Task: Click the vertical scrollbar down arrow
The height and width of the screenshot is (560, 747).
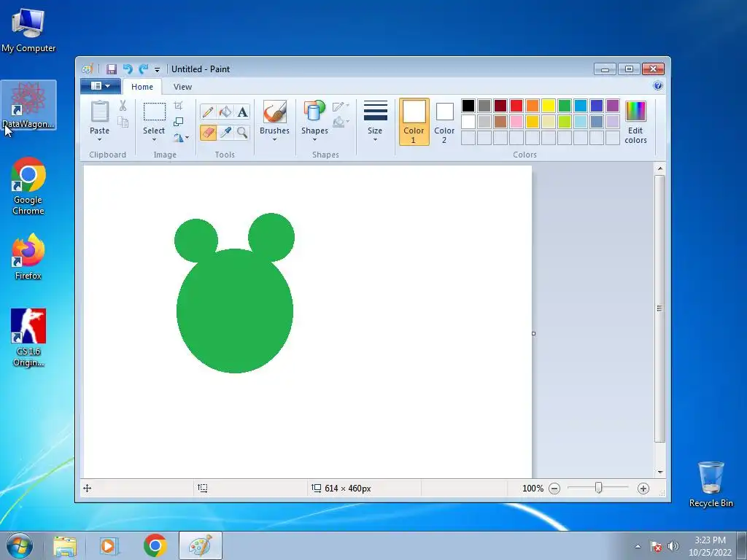Action: [x=659, y=472]
